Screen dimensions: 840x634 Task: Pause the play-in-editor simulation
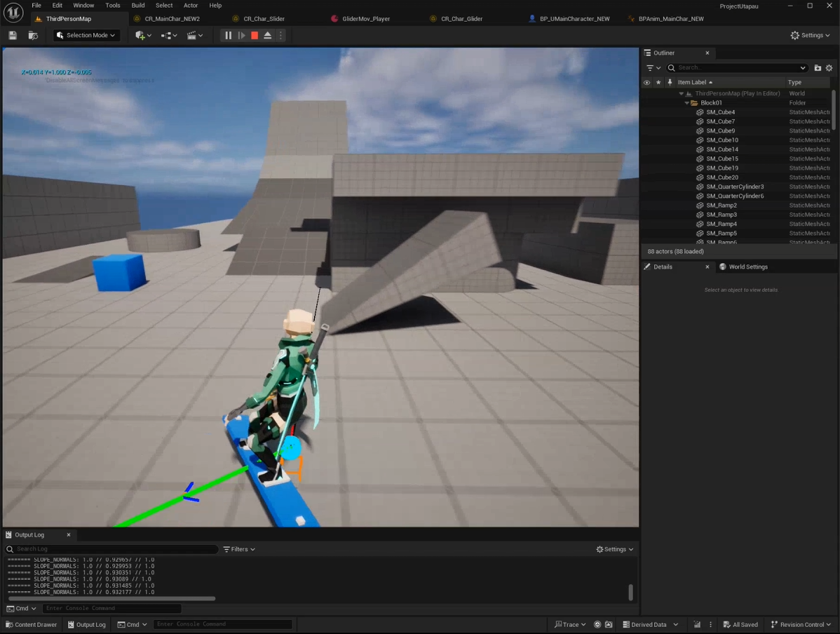[x=228, y=35]
